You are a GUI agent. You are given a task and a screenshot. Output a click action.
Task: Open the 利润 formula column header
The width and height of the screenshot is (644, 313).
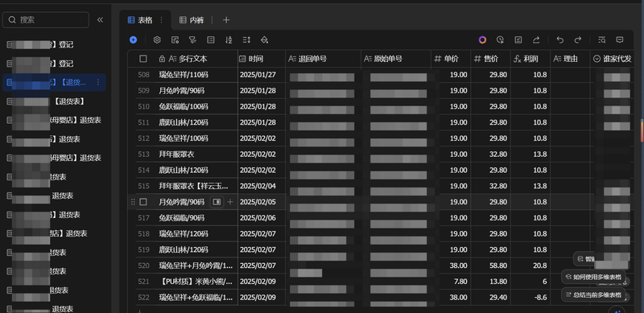(x=530, y=59)
